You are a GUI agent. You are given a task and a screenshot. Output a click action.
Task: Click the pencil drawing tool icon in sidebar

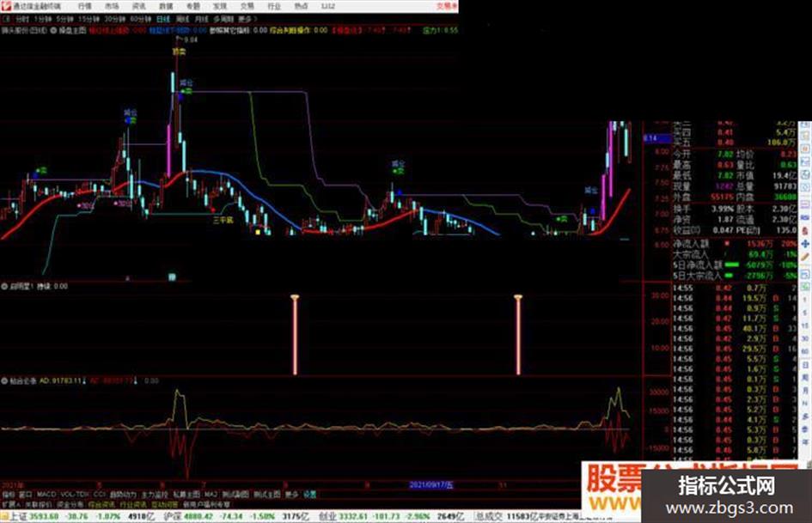[805, 257]
